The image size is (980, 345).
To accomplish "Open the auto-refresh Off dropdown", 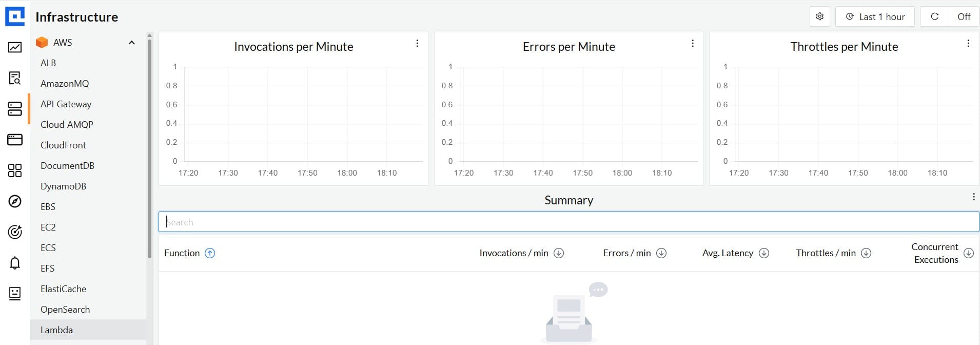I will 964,16.
